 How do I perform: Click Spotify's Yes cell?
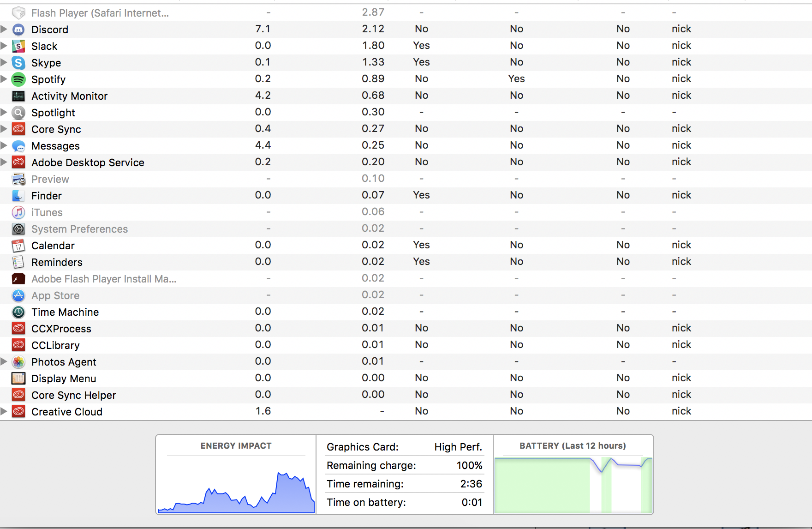pos(517,79)
